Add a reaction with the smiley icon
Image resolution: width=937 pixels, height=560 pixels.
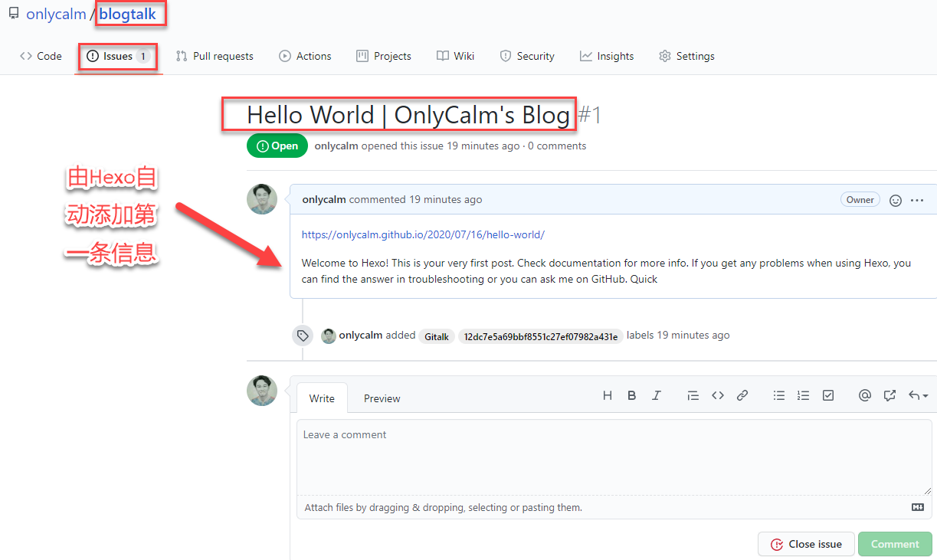[x=896, y=200]
